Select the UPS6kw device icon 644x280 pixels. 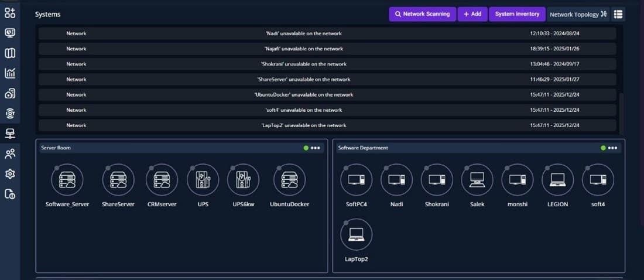(243, 180)
